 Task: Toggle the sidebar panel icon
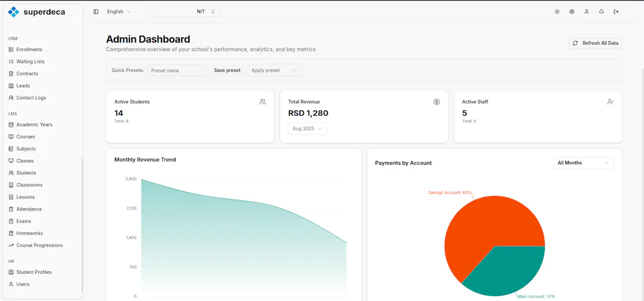[96, 11]
